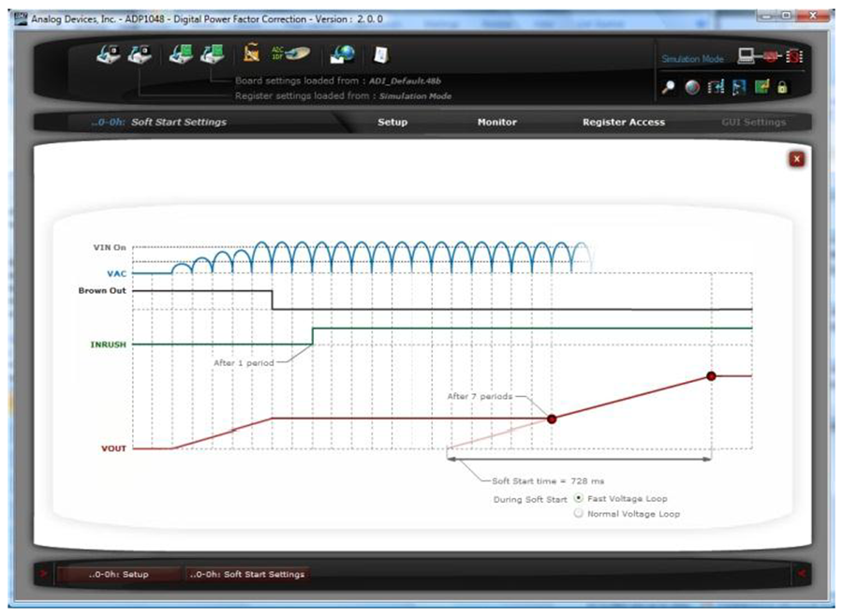Close the ADP1048 application window
The width and height of the screenshot is (843, 616).
pyautogui.click(x=813, y=16)
